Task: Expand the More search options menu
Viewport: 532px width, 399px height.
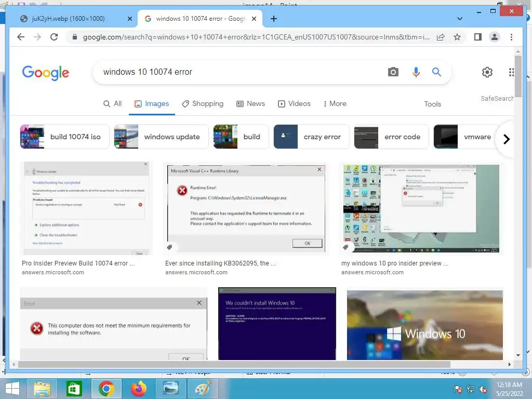Action: pos(335,103)
